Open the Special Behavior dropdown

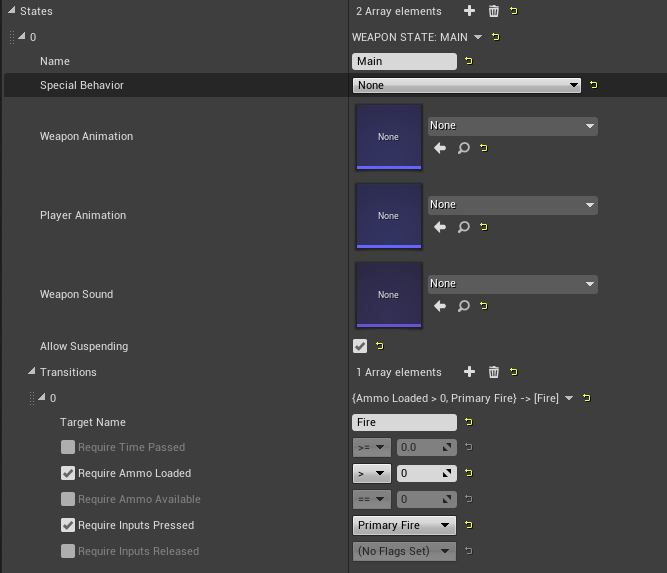(x=467, y=85)
